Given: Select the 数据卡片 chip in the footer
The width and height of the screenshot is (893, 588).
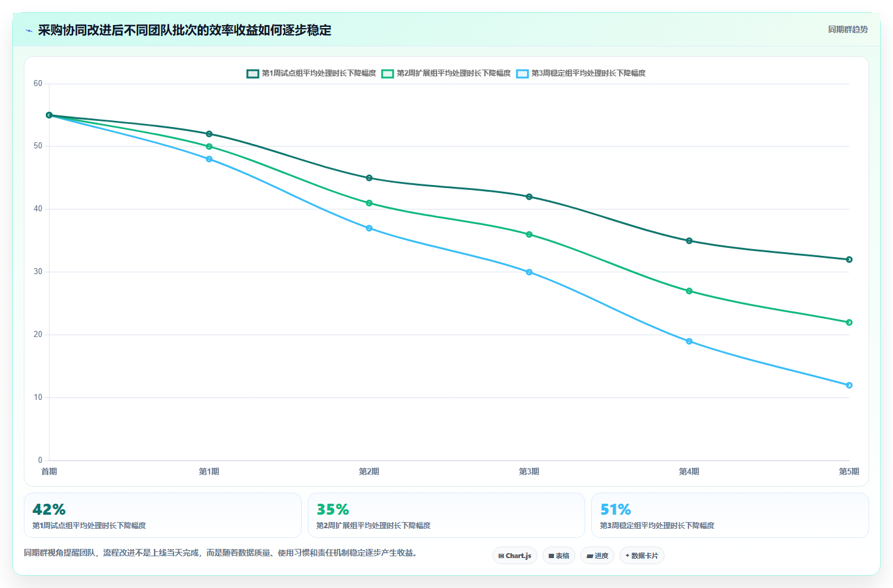Looking at the screenshot, I should (x=642, y=556).
